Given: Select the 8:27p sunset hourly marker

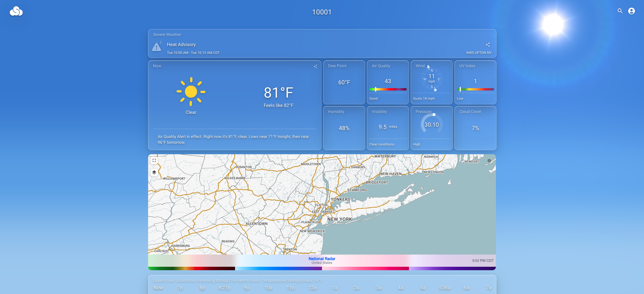Looking at the screenshot, I should 224,288.
